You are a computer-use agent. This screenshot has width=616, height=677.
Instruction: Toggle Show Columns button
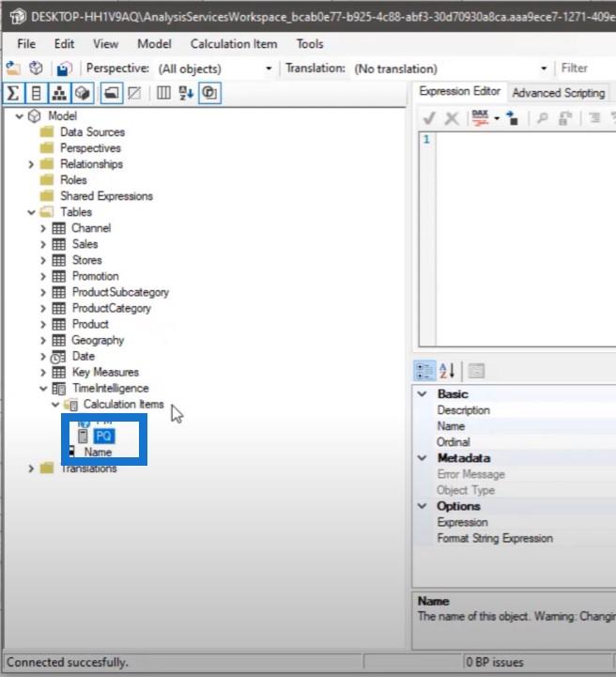tap(37, 93)
